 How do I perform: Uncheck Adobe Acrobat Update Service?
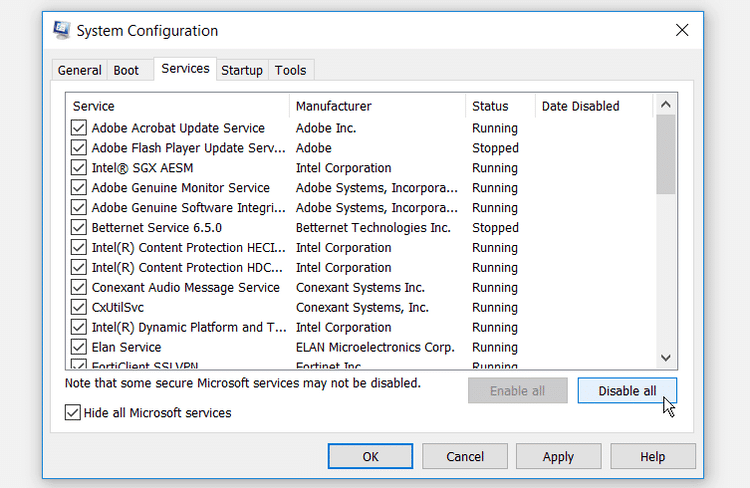click(79, 128)
